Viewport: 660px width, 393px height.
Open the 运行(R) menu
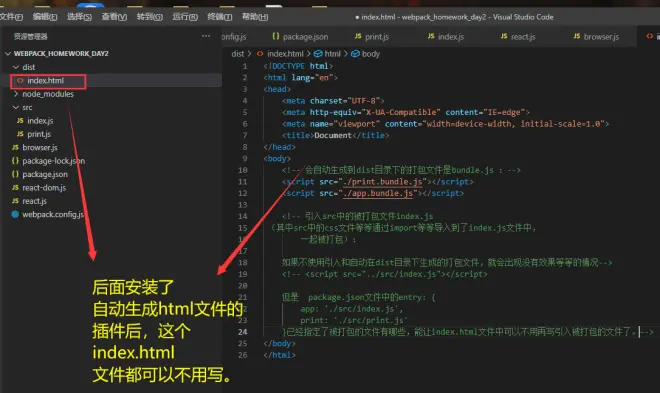point(185,17)
